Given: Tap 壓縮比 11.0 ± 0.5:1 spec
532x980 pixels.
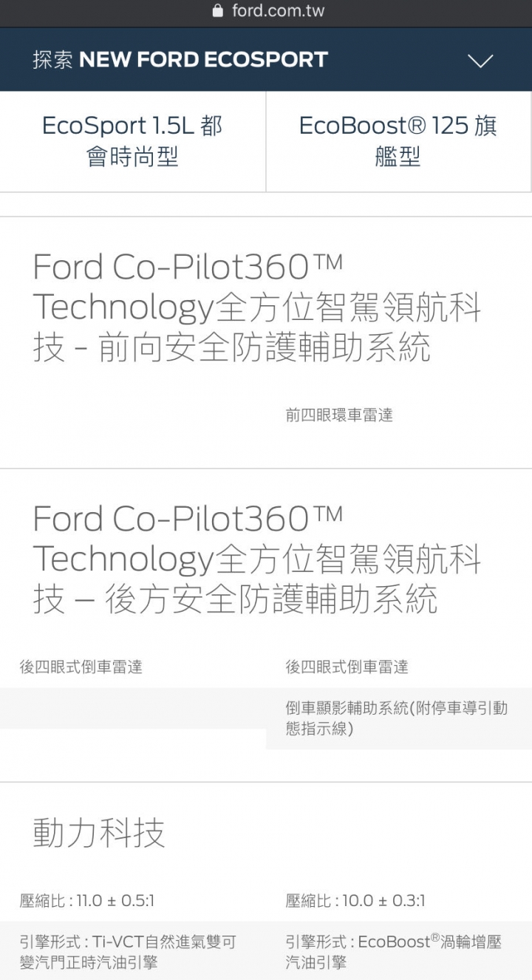Looking at the screenshot, I should 86,900.
